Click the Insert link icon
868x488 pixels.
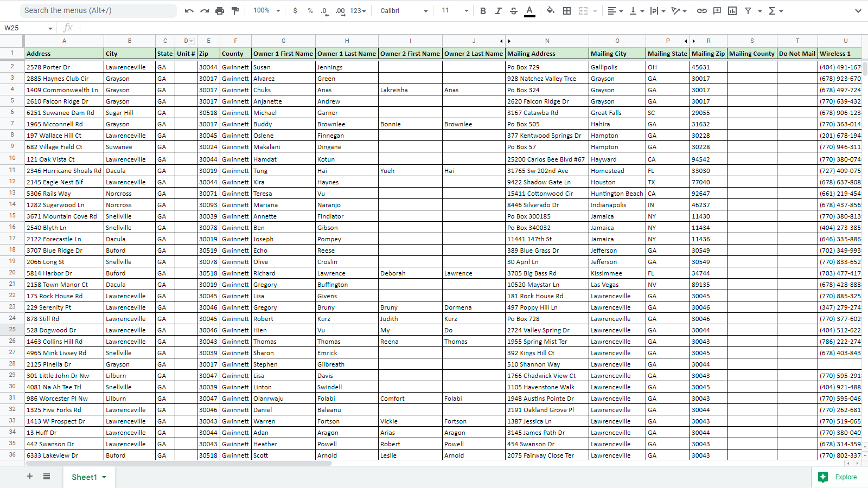click(701, 11)
